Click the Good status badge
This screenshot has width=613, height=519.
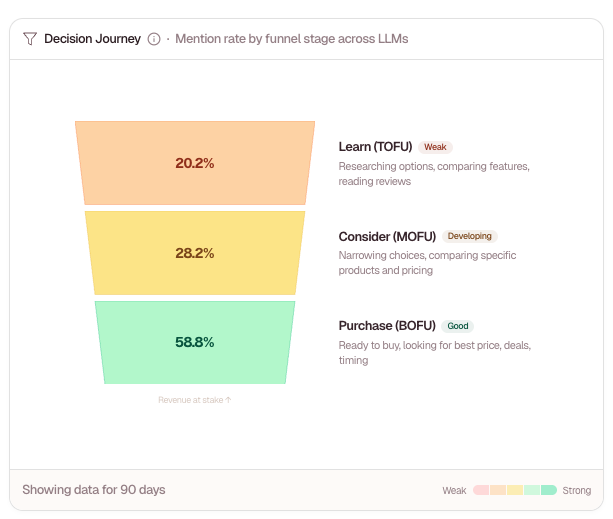(458, 326)
